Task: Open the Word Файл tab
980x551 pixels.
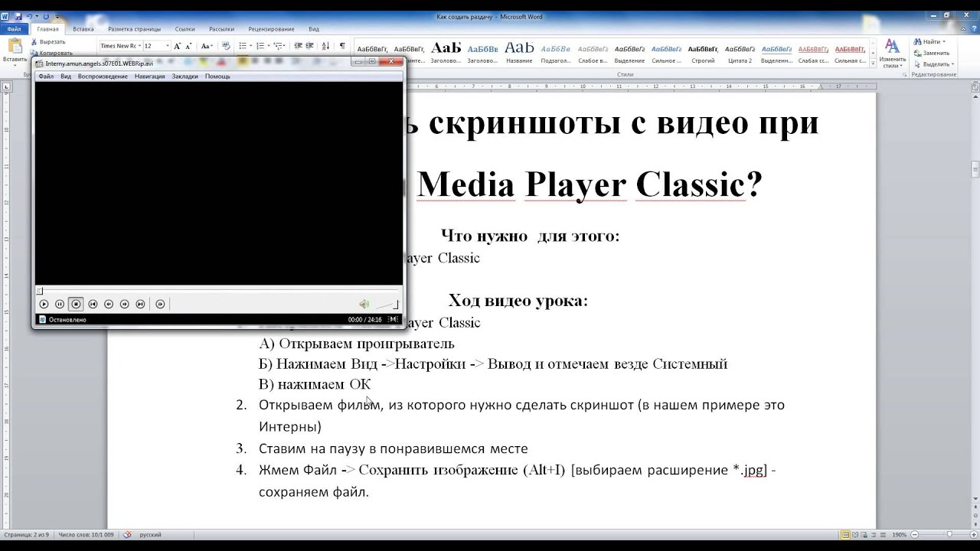Action: click(x=15, y=29)
